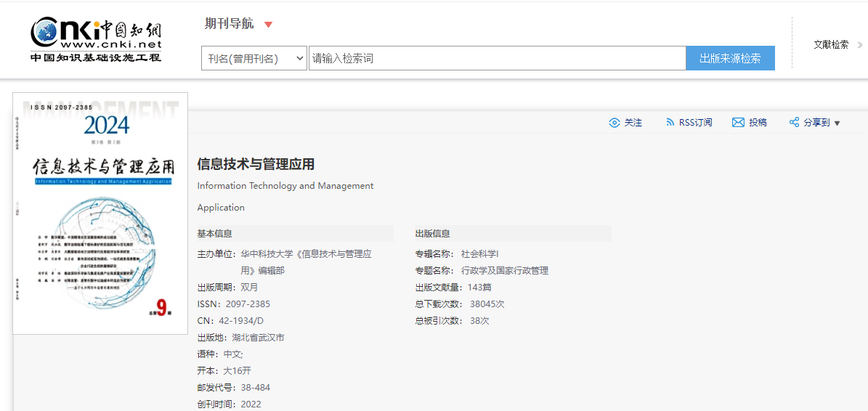Screen dimensions: 868x411
Task: Select the English title Information Technology and Management
Action: [x=285, y=186]
